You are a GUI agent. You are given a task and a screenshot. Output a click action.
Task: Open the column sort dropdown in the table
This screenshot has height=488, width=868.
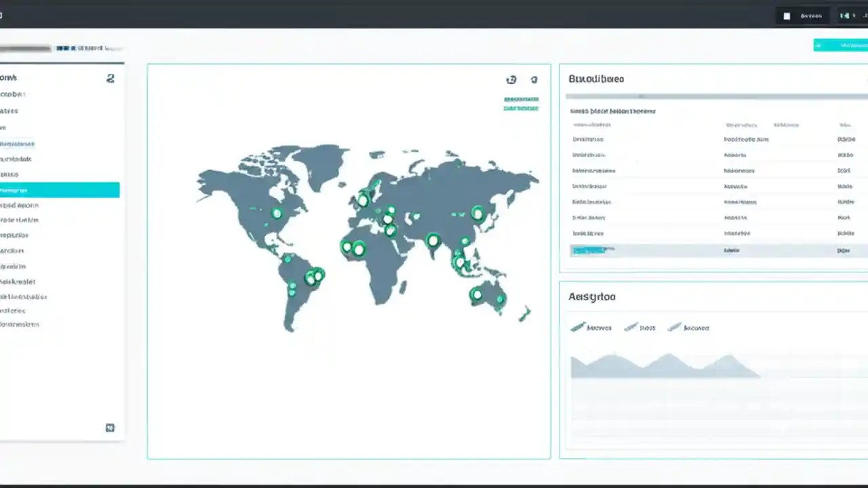[844, 125]
